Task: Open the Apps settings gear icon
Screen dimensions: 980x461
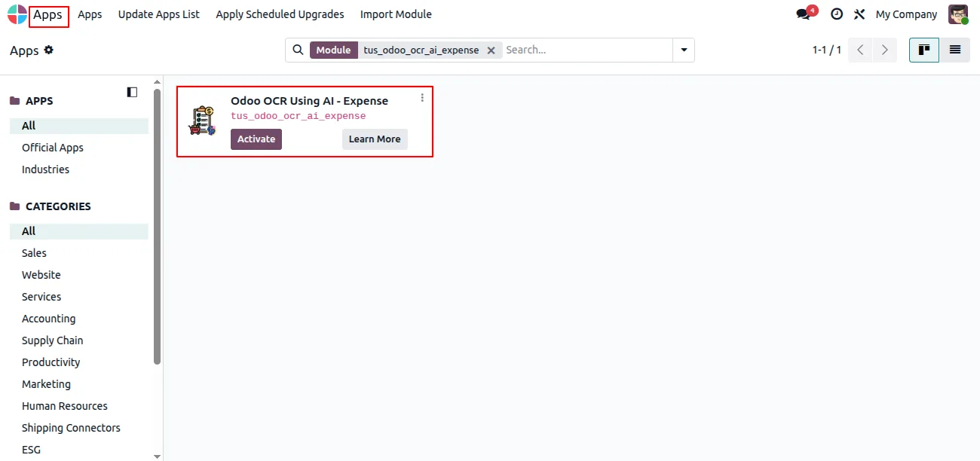Action: tap(49, 50)
